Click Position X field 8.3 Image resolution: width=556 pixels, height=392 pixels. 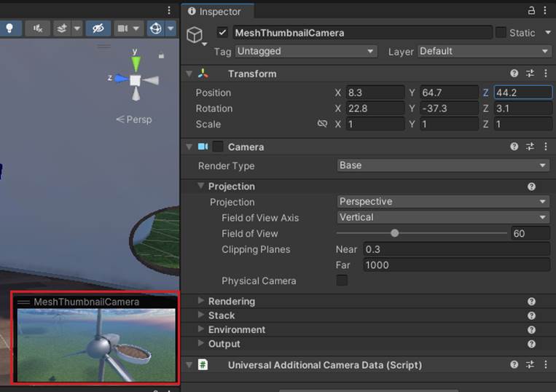pos(375,93)
